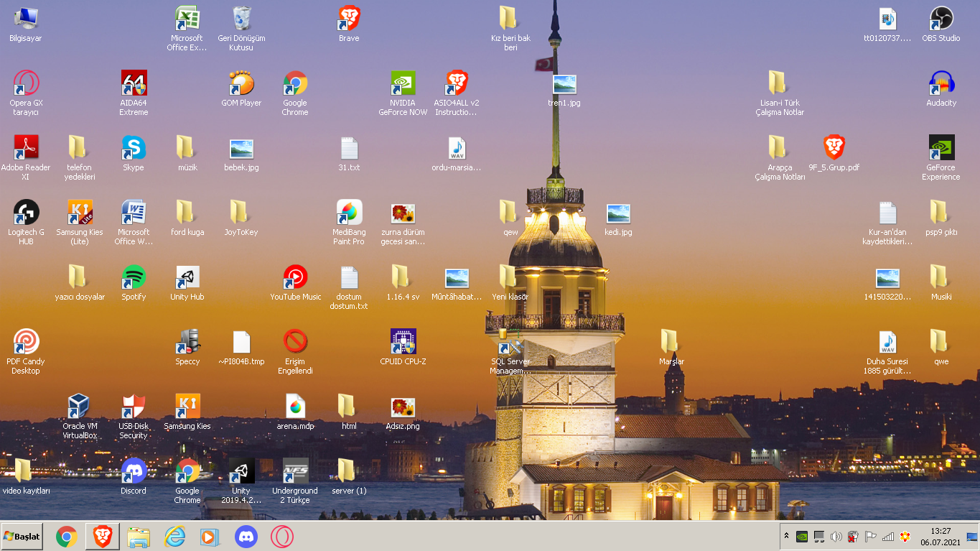Select Unity 2019.4.2 desktop shortcut
Screen dimensions: 980x551
point(241,472)
